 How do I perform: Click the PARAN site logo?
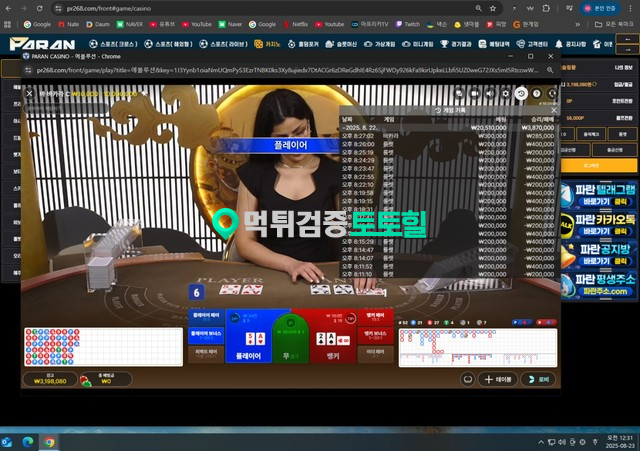click(42, 44)
